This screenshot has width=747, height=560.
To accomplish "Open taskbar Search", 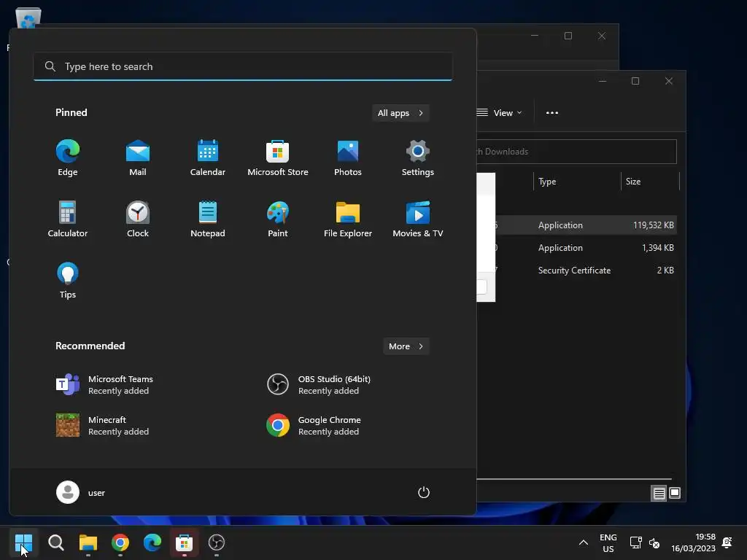I will (55, 542).
